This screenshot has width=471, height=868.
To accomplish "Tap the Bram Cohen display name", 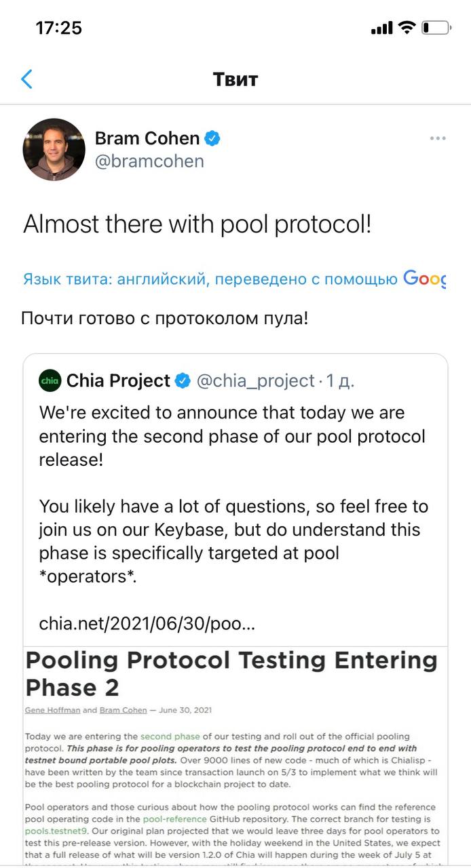I will click(147, 138).
